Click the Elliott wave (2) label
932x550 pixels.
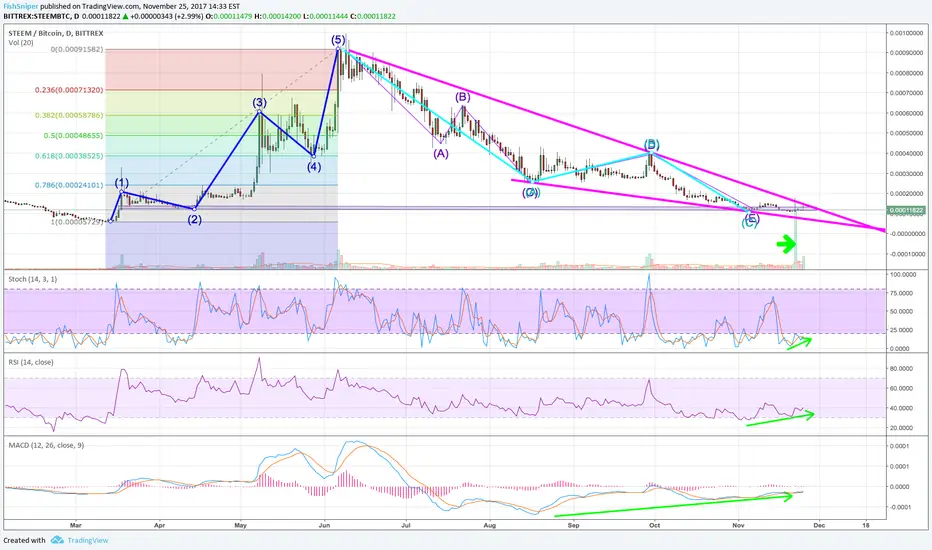click(194, 219)
